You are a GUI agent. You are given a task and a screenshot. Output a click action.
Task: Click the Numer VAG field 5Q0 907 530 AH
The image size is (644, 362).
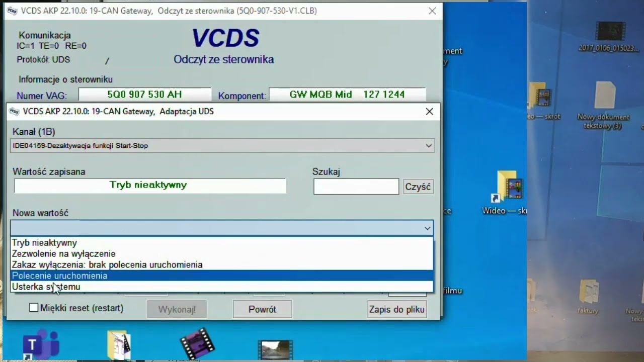point(144,95)
